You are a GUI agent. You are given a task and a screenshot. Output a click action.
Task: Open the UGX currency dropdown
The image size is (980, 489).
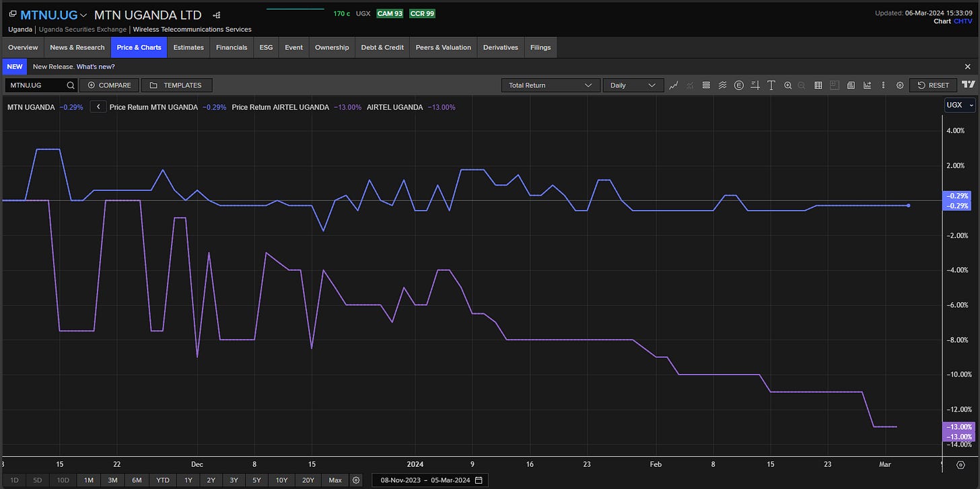pyautogui.click(x=960, y=105)
